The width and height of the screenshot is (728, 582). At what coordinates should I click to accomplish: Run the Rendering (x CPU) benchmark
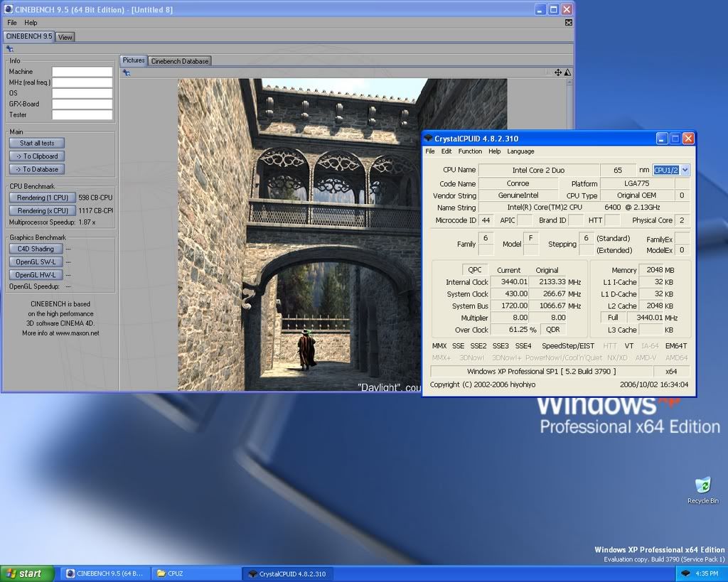point(42,211)
